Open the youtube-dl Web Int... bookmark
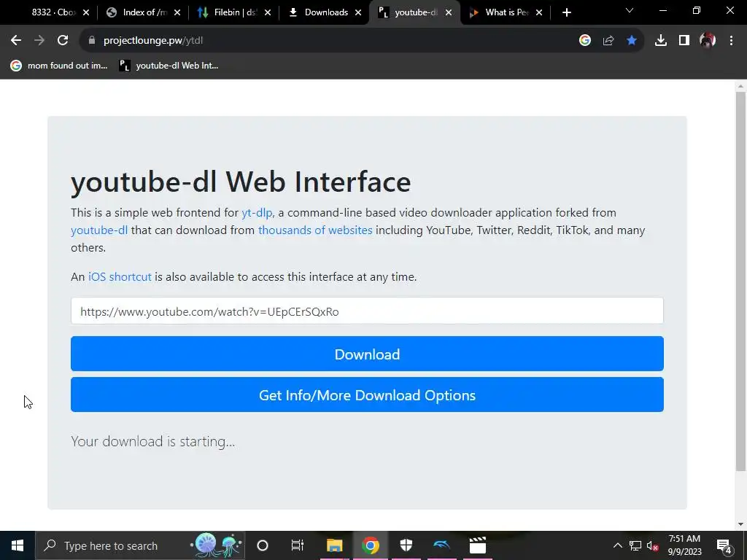This screenshot has height=560, width=747. (x=169, y=66)
